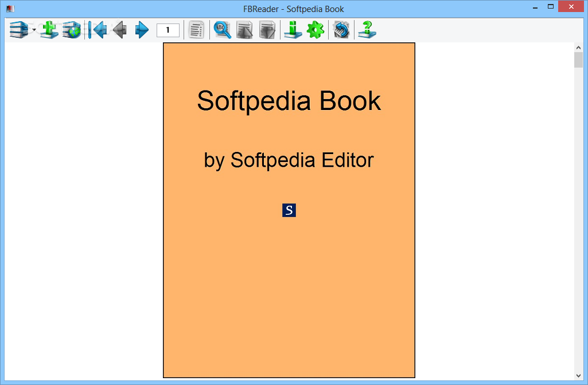Click the scroll up arrow

pyautogui.click(x=579, y=48)
